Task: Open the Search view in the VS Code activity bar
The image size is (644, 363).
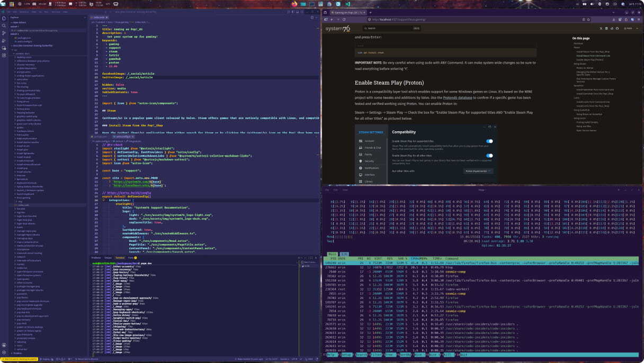Action: 4,25
